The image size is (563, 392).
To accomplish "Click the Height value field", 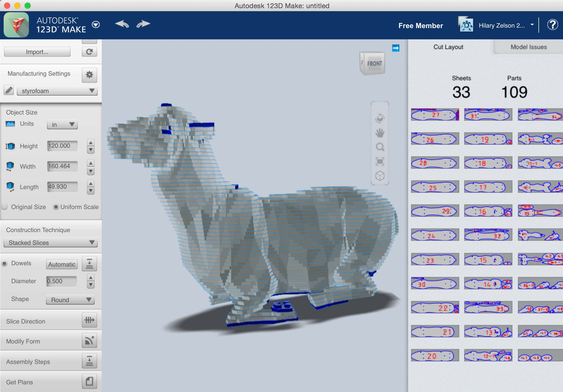I will [62, 146].
